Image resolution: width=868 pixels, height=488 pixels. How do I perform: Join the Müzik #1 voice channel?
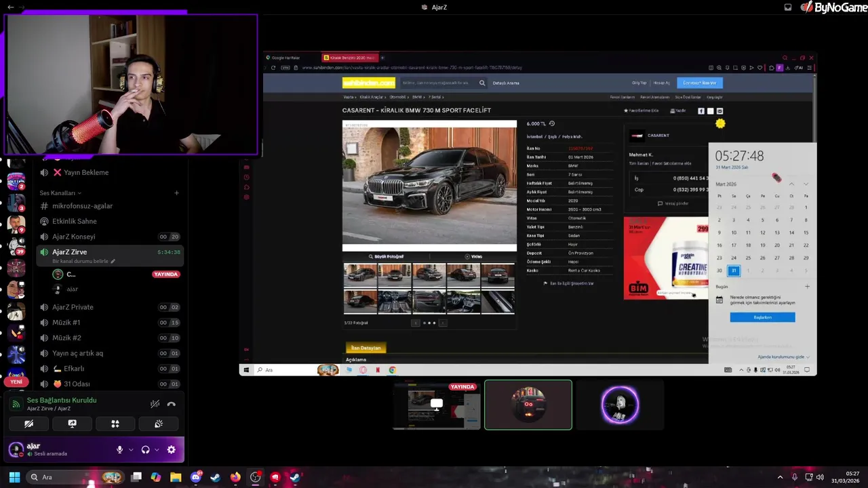109,323
